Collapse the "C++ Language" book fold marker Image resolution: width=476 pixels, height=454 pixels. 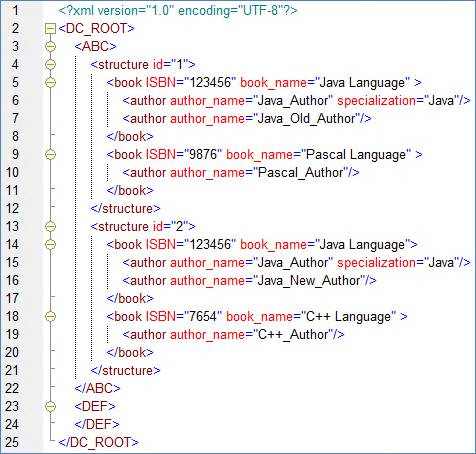(50, 316)
